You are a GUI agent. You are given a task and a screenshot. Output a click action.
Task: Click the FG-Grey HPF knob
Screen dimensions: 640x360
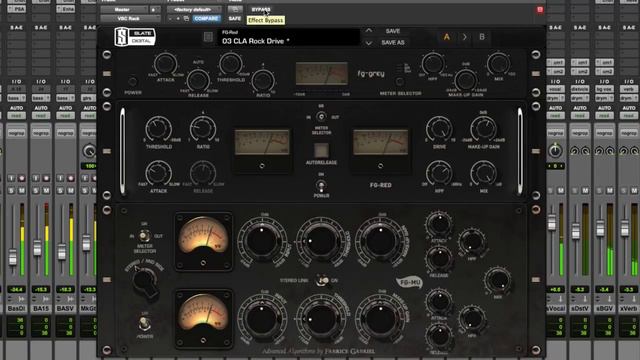pyautogui.click(x=433, y=64)
